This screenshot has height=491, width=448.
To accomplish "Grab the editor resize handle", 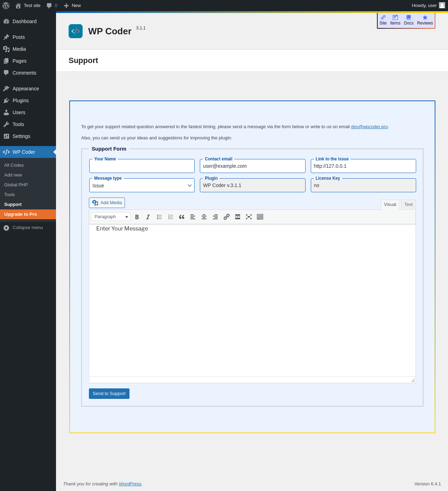I will coord(413,380).
